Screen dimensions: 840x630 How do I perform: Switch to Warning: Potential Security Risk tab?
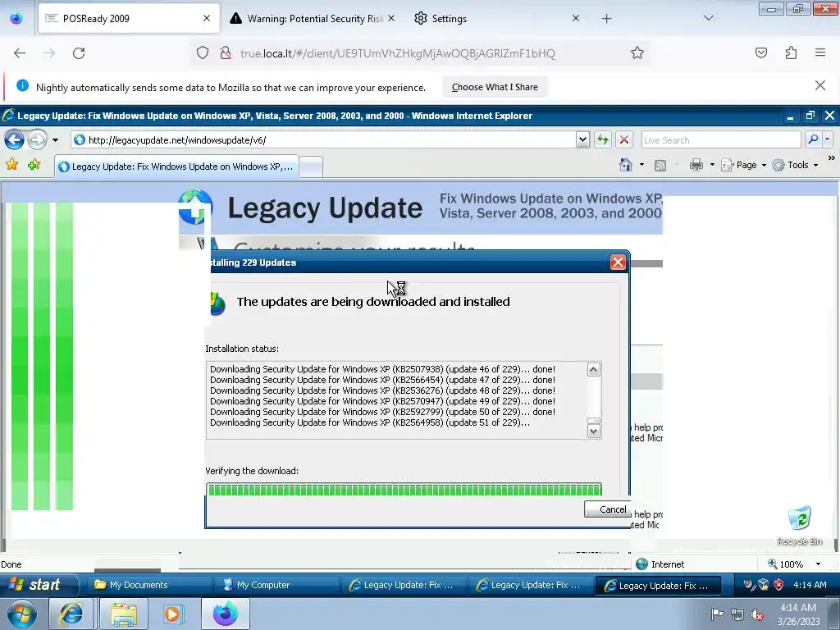coord(313,19)
